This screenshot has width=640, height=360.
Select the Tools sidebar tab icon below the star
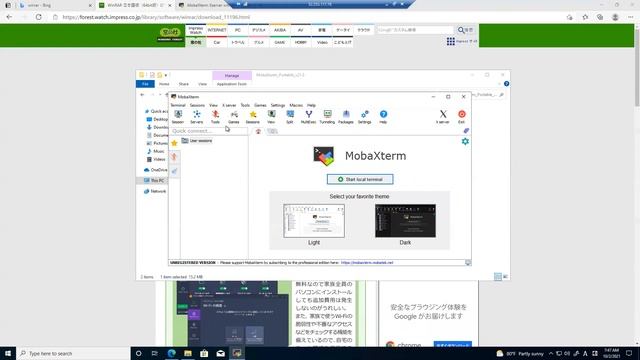point(174,157)
